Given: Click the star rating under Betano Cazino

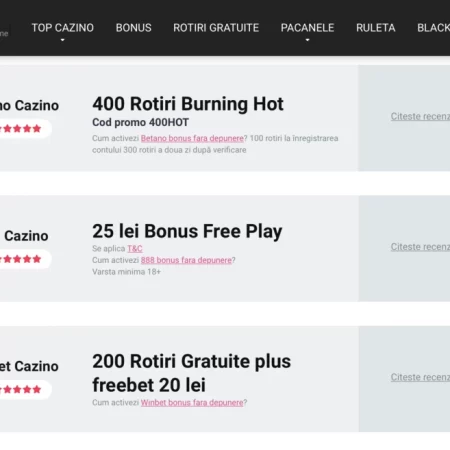Looking at the screenshot, I should [x=21, y=129].
